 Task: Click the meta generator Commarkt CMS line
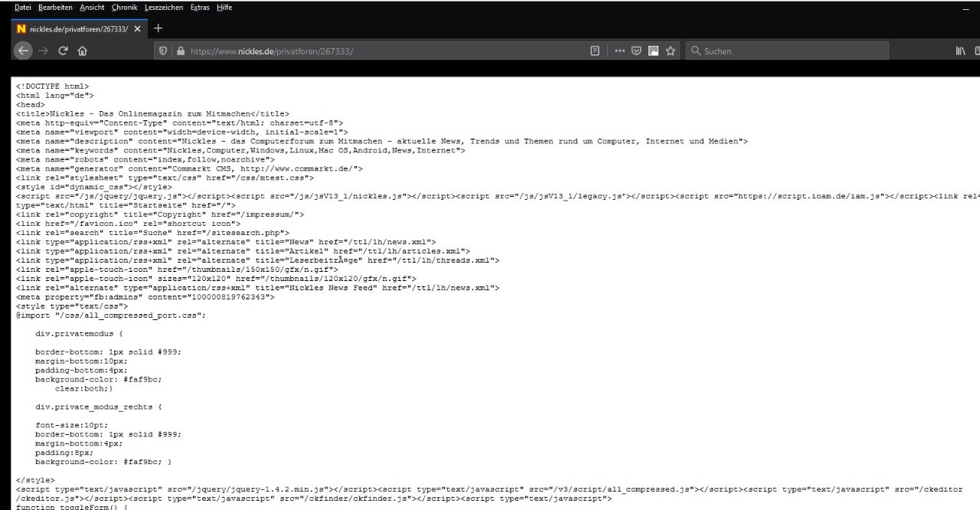(x=189, y=168)
